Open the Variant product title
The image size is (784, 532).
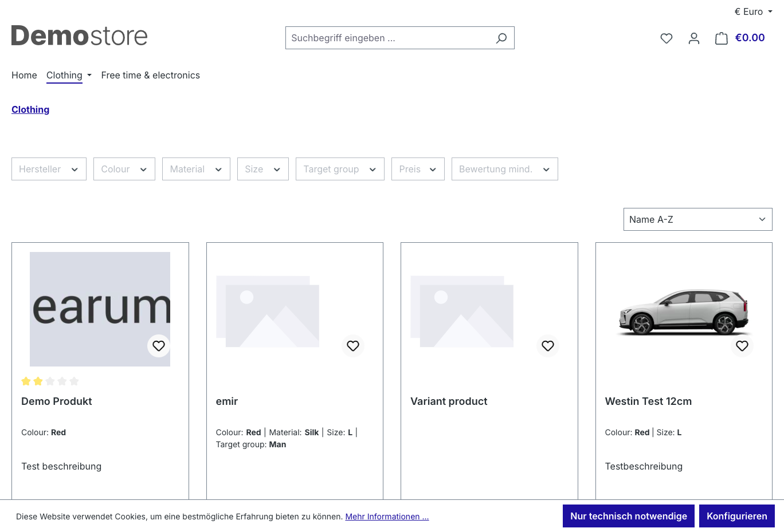pos(449,401)
